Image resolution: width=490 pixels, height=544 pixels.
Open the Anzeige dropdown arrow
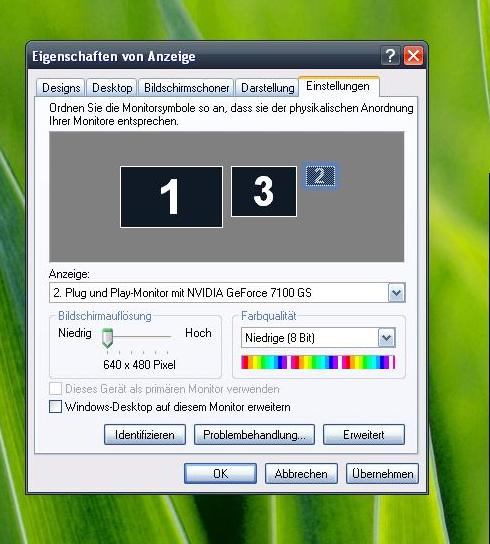pyautogui.click(x=396, y=293)
